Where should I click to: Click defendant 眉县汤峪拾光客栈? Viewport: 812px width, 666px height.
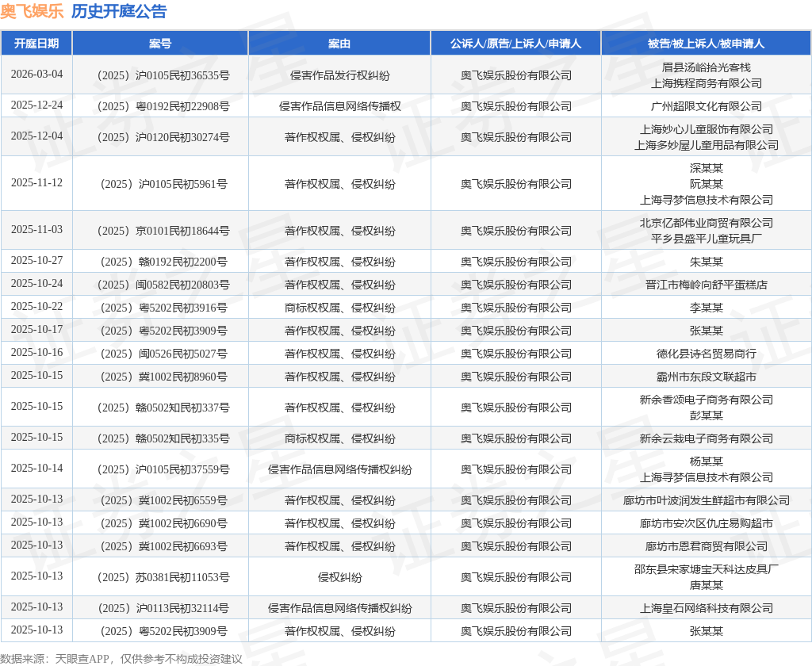(707, 67)
